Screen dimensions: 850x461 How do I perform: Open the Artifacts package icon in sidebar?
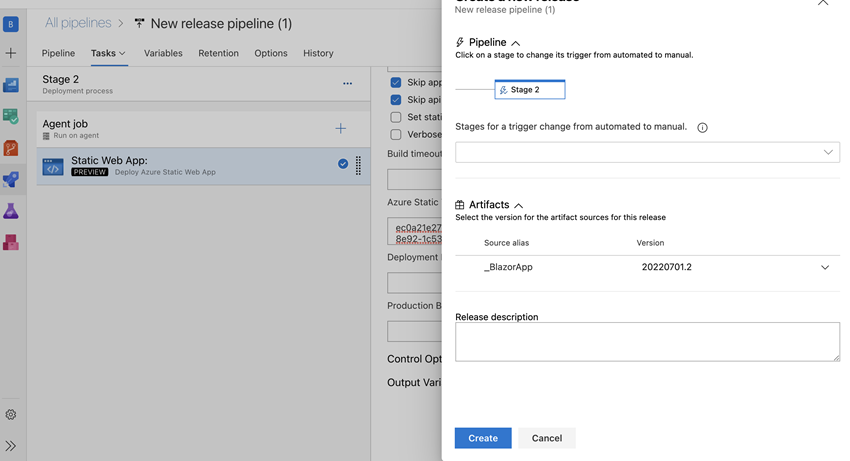point(11,242)
